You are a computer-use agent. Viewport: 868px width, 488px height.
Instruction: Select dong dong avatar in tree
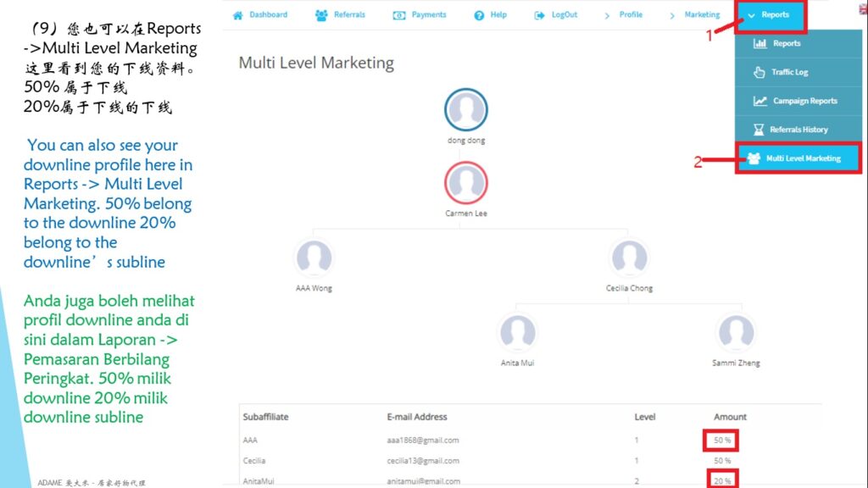coord(465,110)
